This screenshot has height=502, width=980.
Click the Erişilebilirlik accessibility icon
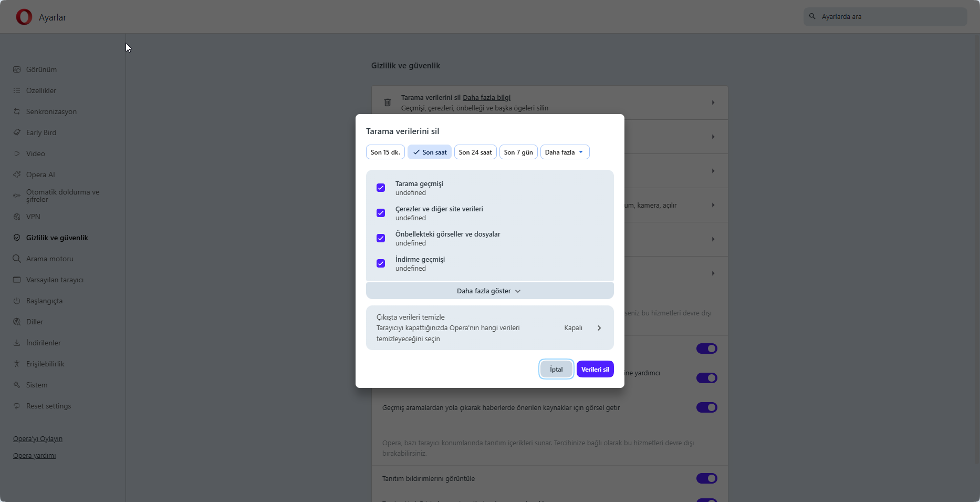[x=17, y=364]
